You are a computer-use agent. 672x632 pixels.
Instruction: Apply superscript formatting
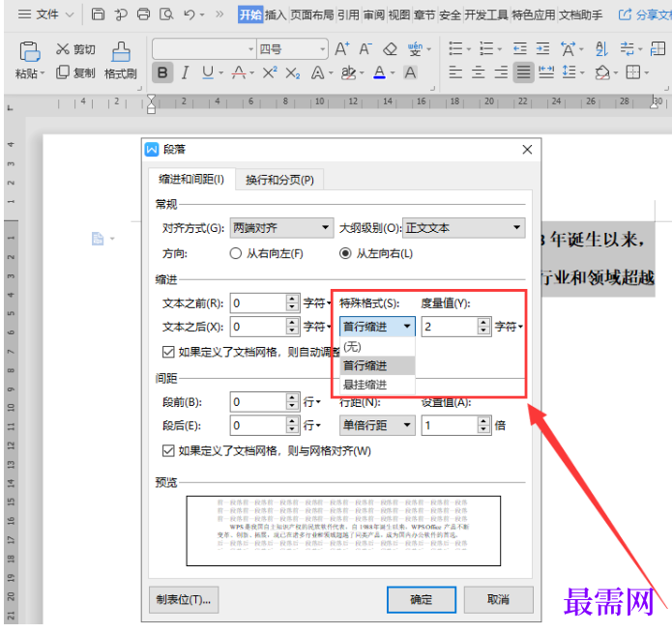pyautogui.click(x=270, y=72)
